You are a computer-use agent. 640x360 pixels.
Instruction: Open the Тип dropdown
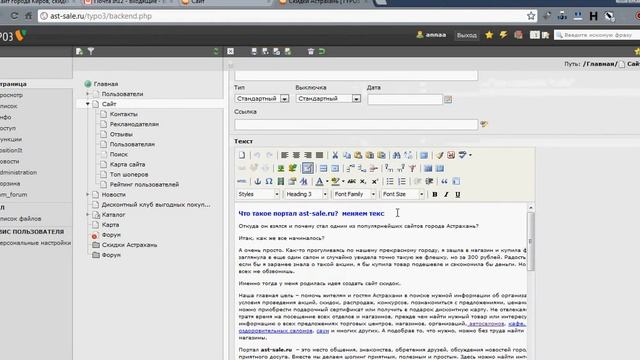click(x=262, y=99)
